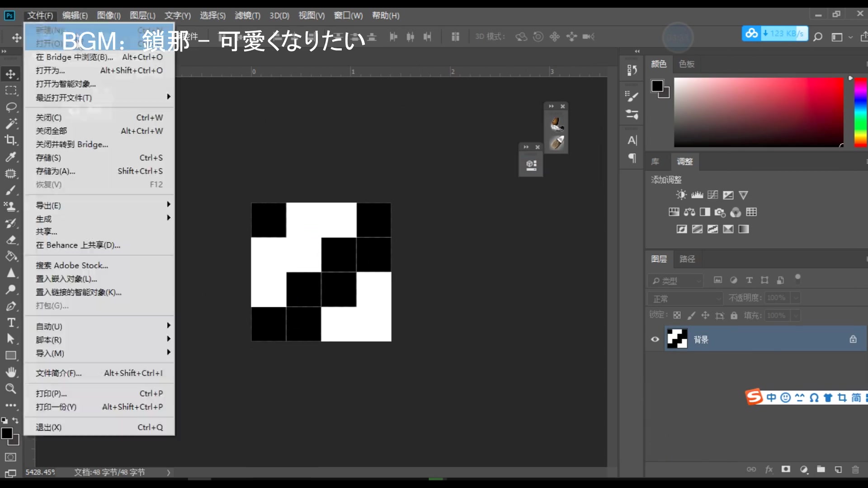Select the Horizontal Type tool

[x=11, y=323]
